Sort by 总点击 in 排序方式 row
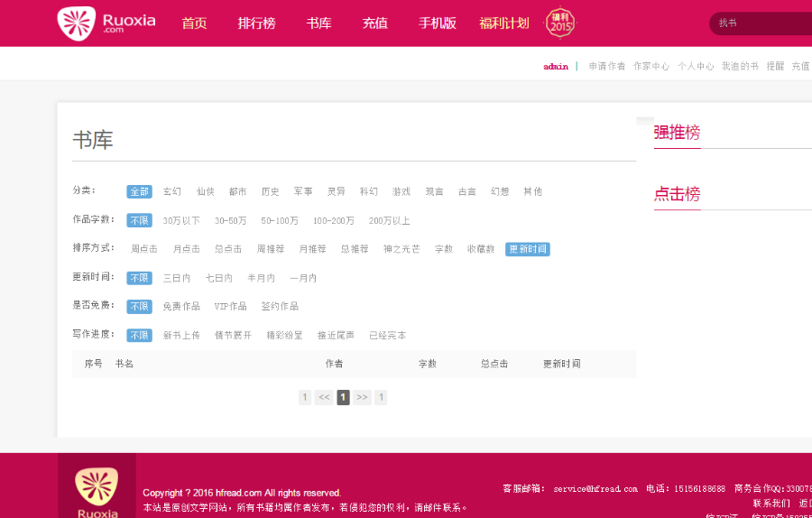Image resolution: width=812 pixels, height=518 pixels. click(x=228, y=249)
